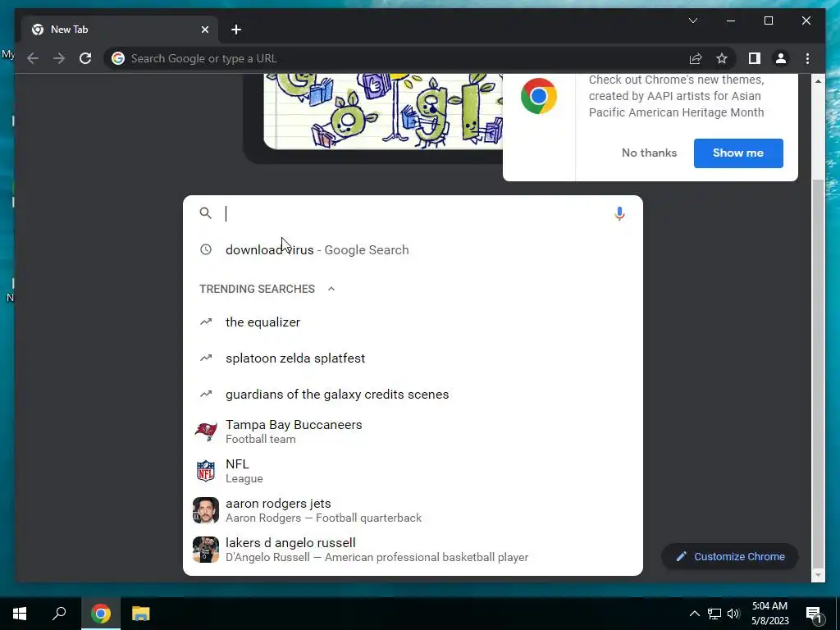The image size is (840, 630).
Task: Close the New Tab tab
Action: tap(204, 30)
